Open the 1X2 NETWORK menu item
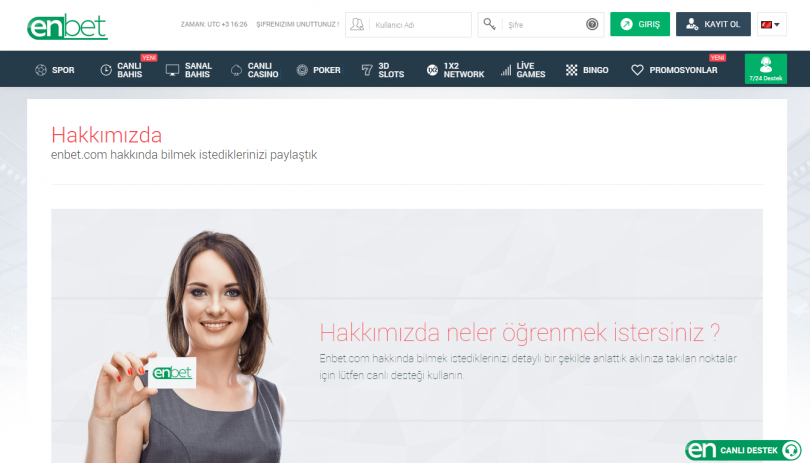This screenshot has width=810, height=463. coord(455,70)
